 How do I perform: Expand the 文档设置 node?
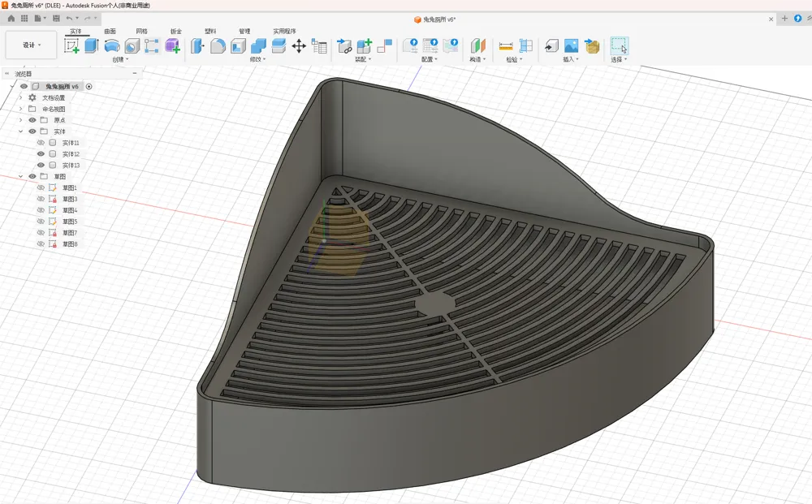pos(21,98)
